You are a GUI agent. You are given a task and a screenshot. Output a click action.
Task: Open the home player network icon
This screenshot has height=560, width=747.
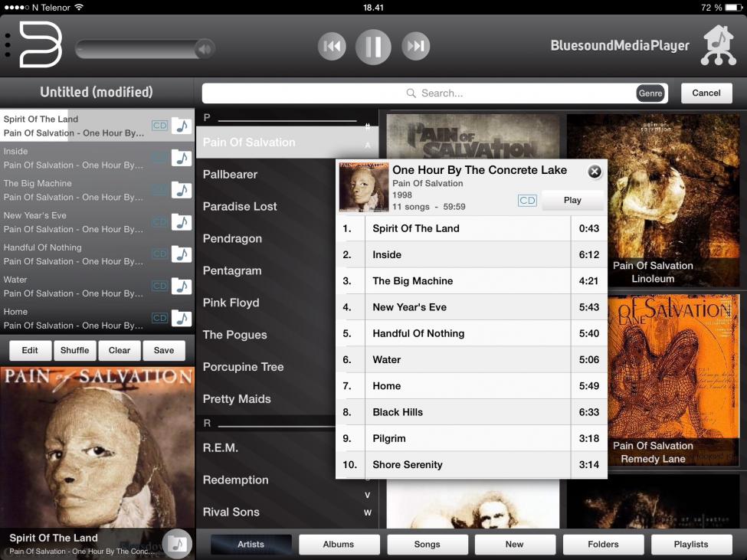pyautogui.click(x=719, y=45)
